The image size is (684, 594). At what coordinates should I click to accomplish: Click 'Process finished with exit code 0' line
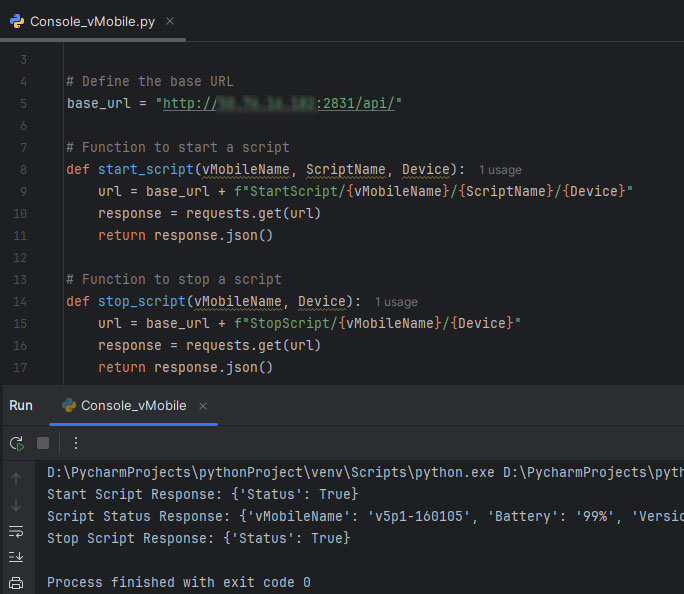179,582
